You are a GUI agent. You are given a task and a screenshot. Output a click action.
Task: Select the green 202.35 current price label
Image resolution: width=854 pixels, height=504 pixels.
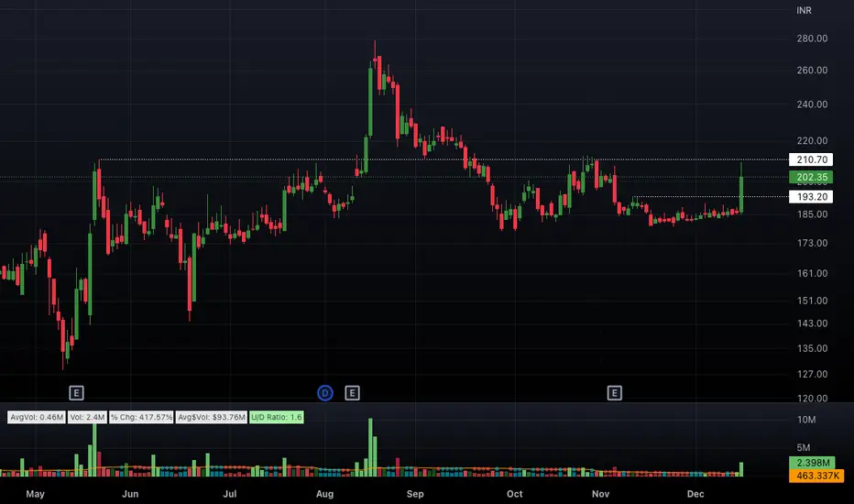click(x=811, y=177)
